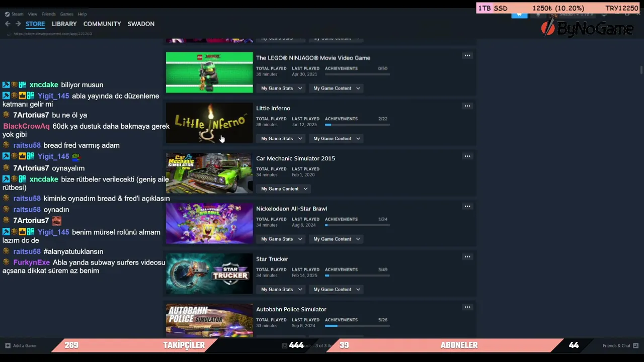Open more options for Nickelodeon All-Star Brawl
Screen dimensions: 644x362
[467, 207]
